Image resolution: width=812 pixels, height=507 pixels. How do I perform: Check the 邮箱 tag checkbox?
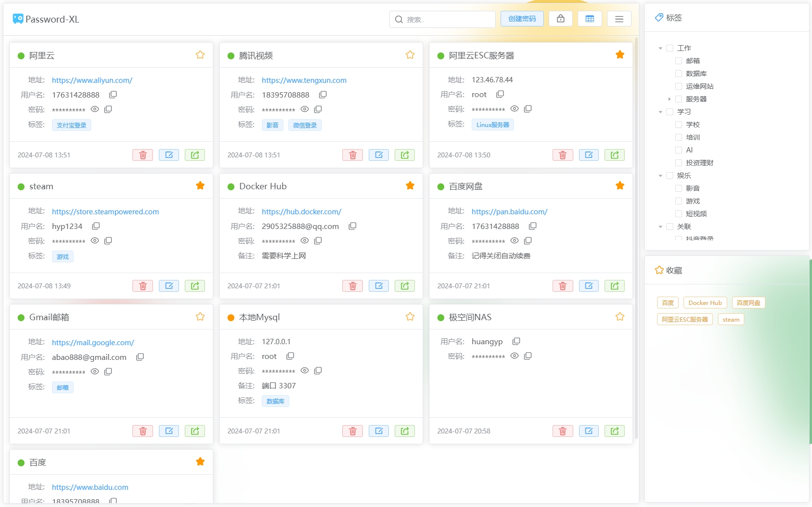click(679, 61)
